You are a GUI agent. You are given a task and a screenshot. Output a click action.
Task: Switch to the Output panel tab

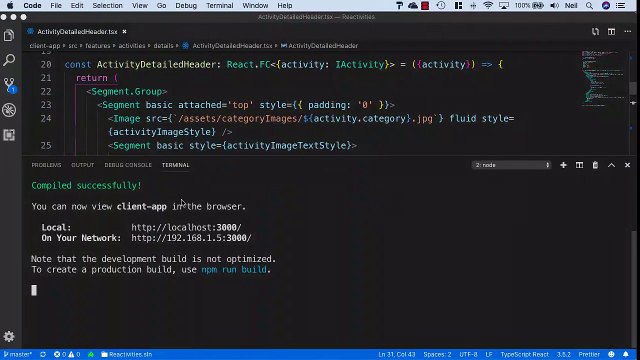(x=82, y=165)
